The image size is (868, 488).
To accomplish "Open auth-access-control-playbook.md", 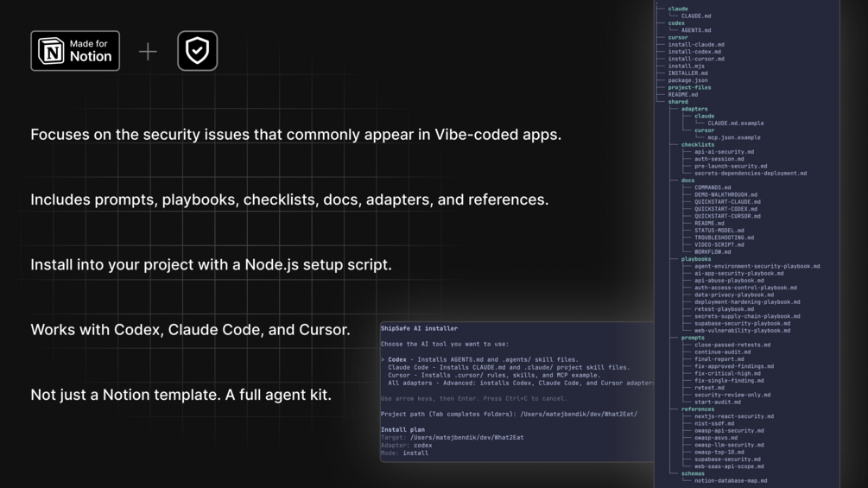I will (745, 288).
